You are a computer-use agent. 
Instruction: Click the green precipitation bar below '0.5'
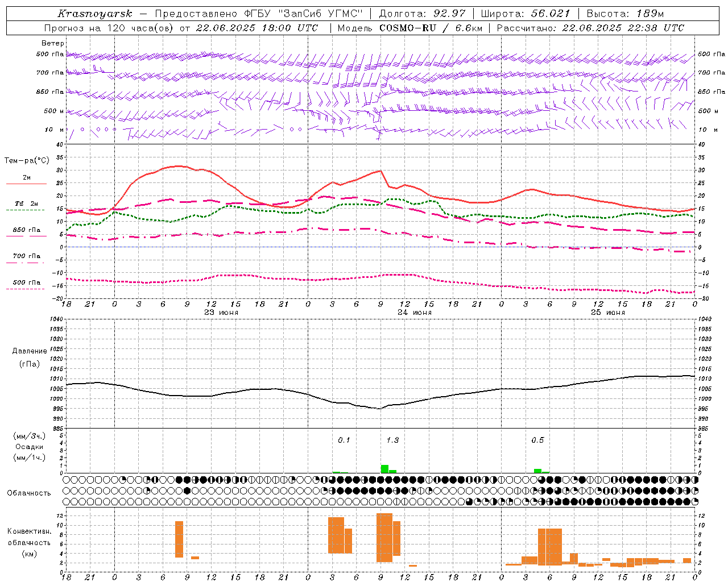(x=537, y=471)
